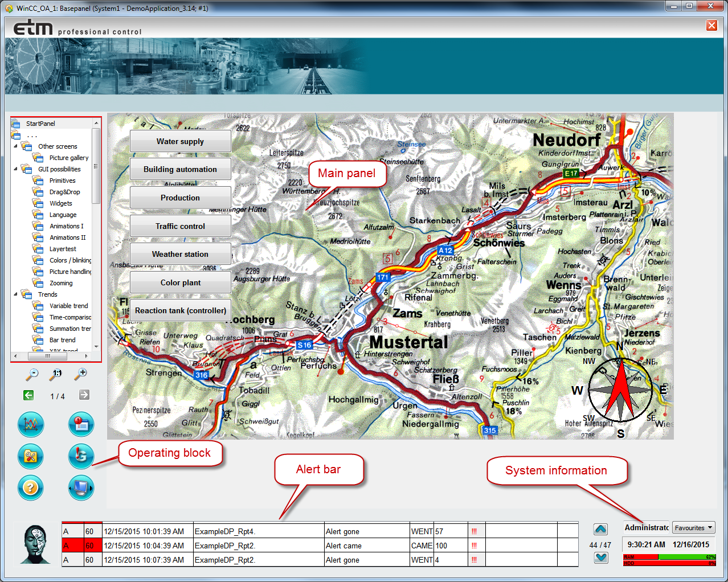Open the Traffic control panel
The height and width of the screenshot is (582, 728).
coord(180,226)
